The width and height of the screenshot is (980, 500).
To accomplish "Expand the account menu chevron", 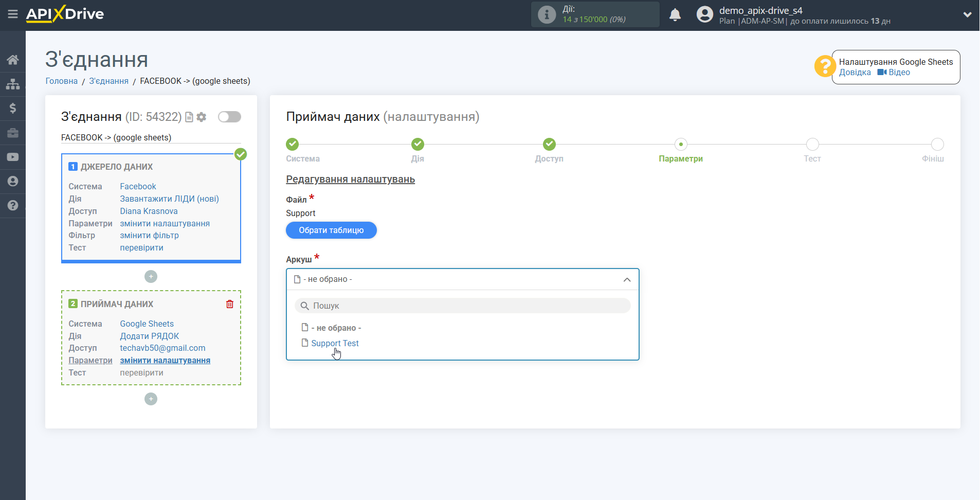I will click(967, 15).
